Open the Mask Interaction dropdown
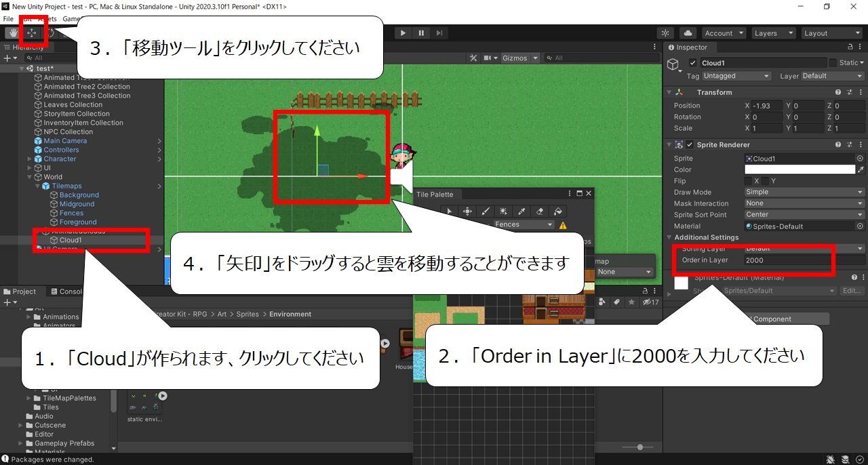 804,203
